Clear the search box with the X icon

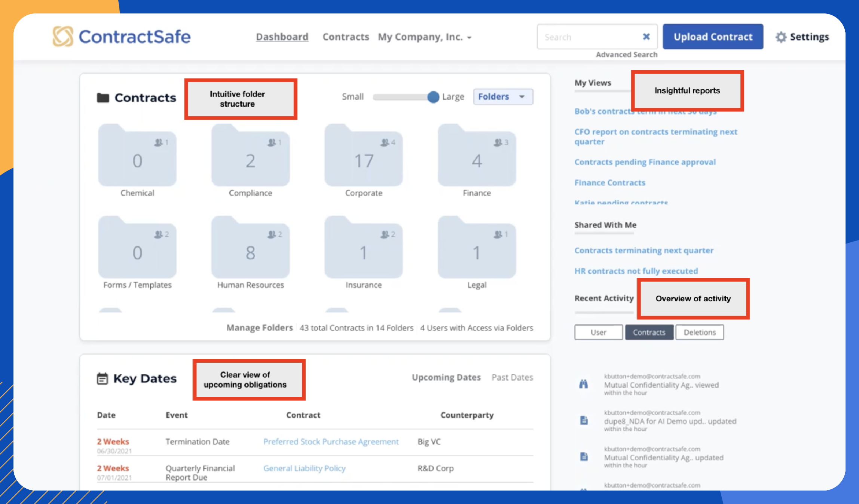pos(646,37)
